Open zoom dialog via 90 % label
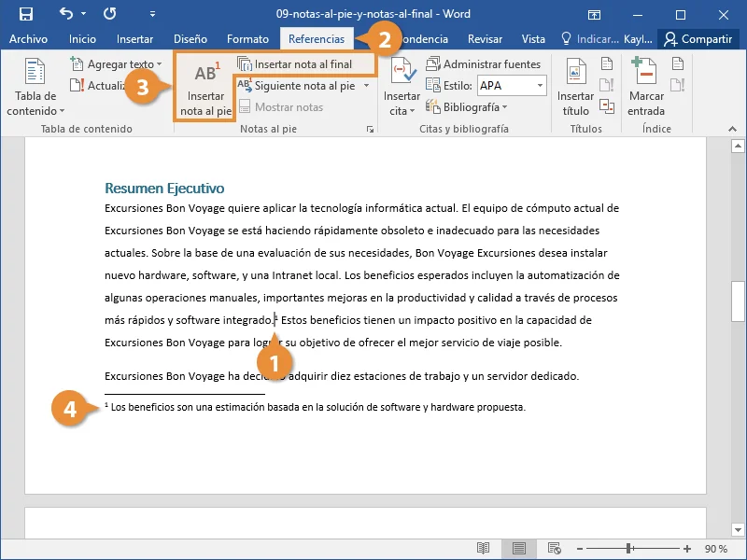This screenshot has height=560, width=747. tap(715, 549)
